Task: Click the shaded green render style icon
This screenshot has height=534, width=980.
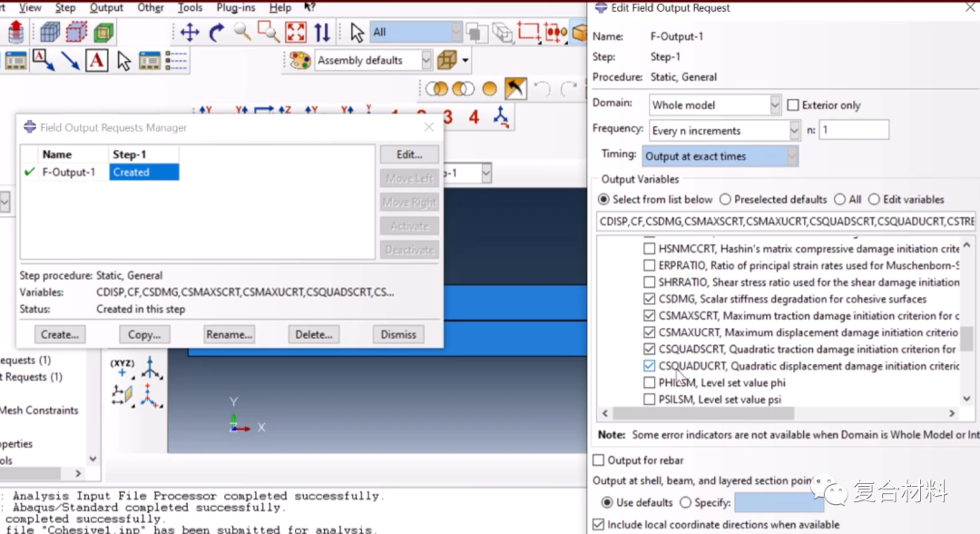Action: (x=103, y=32)
